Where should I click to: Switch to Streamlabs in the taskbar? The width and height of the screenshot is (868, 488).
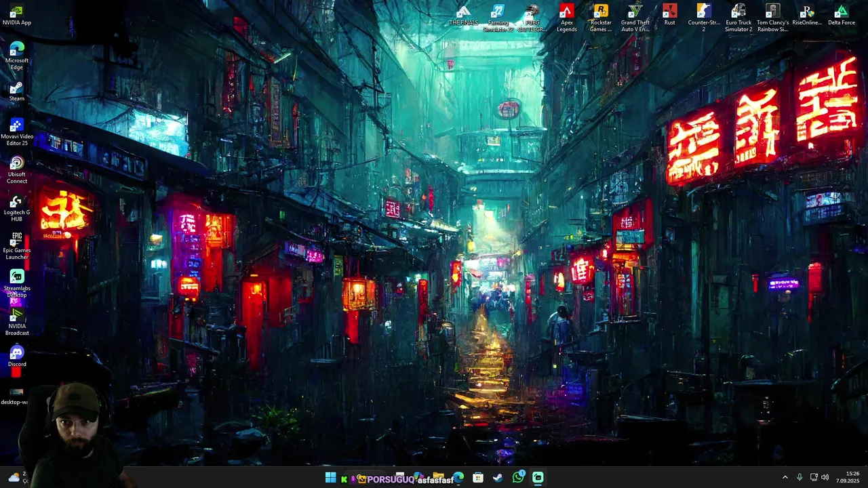[538, 478]
